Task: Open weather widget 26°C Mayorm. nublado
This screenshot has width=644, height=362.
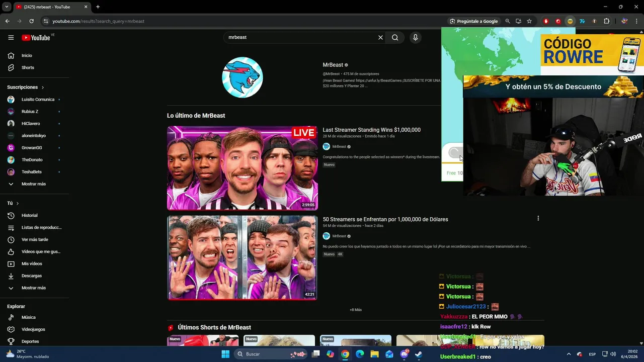Action: point(28,354)
